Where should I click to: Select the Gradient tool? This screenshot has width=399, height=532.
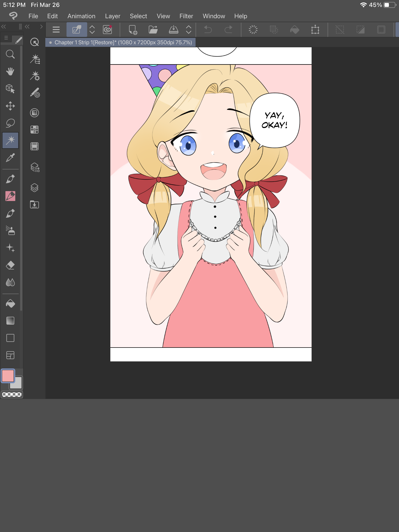10,321
